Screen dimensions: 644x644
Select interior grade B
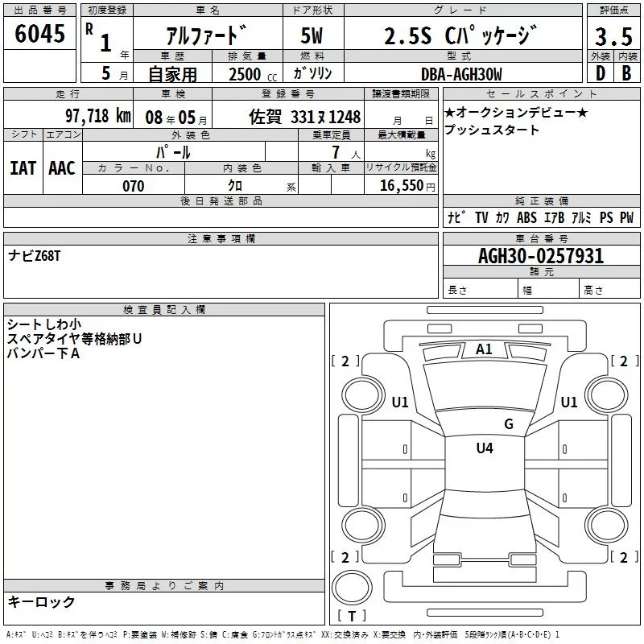point(626,73)
